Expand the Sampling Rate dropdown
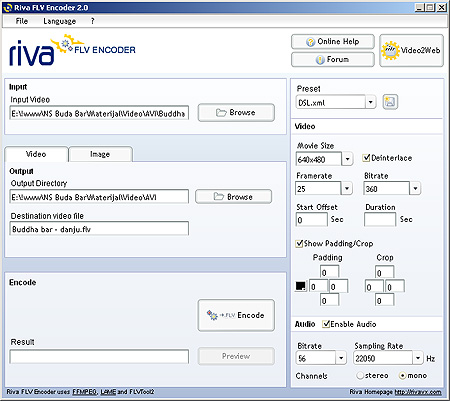450x401 pixels. pos(418,358)
